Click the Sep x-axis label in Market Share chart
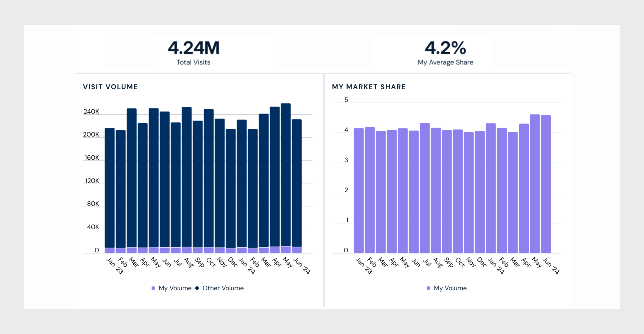Screen dimensions: 644x334 449,262
